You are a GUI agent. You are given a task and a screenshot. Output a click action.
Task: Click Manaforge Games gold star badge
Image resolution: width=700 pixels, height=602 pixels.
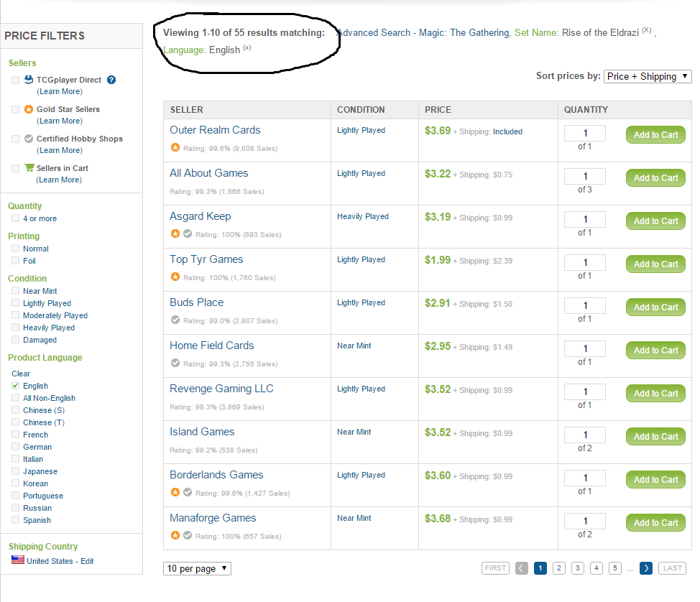click(x=175, y=535)
